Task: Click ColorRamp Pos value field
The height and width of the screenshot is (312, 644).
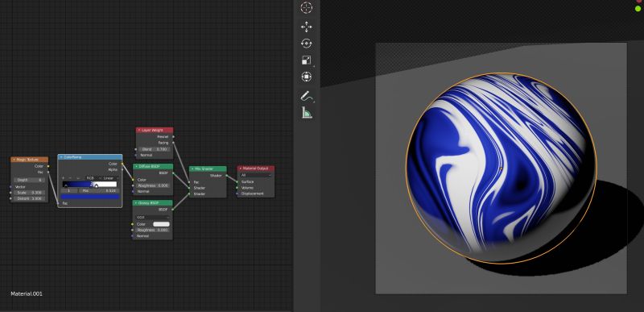Action: tap(98, 191)
